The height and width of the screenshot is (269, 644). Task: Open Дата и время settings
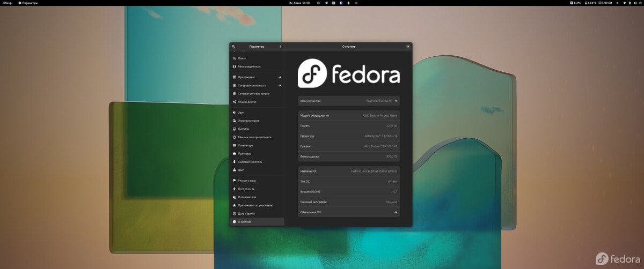257,213
